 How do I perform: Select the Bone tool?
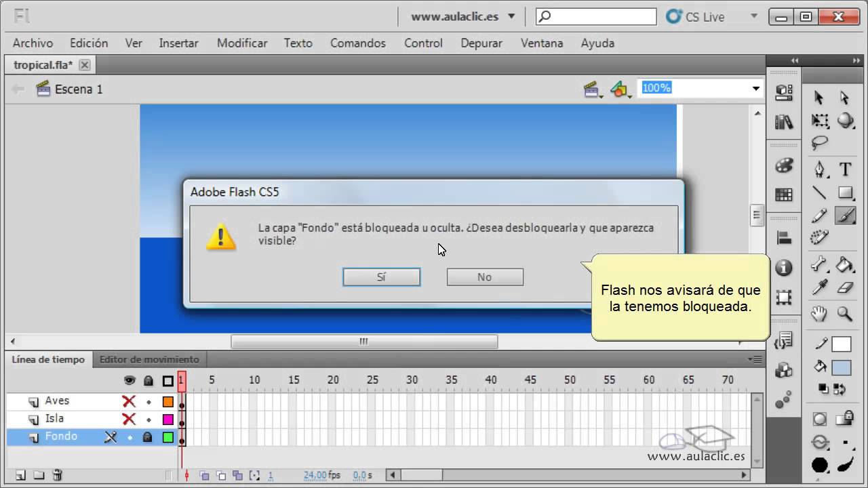[820, 264]
